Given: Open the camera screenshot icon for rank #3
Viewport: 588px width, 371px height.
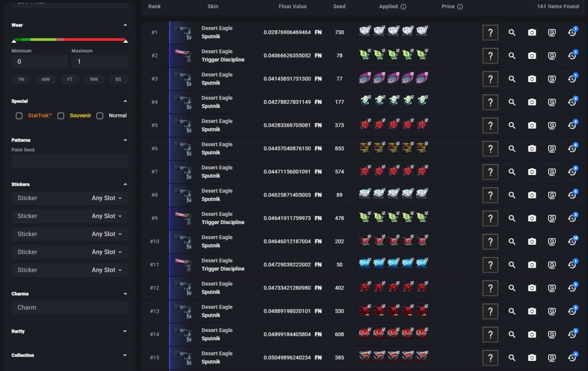Looking at the screenshot, I should 532,79.
